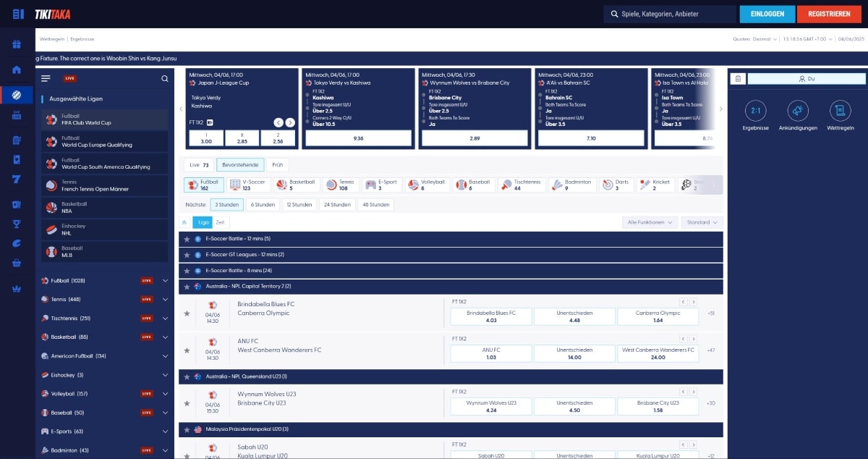Image resolution: width=868 pixels, height=459 pixels.
Task: Click the search magnifier in leagues panel
Action: pyautogui.click(x=165, y=78)
